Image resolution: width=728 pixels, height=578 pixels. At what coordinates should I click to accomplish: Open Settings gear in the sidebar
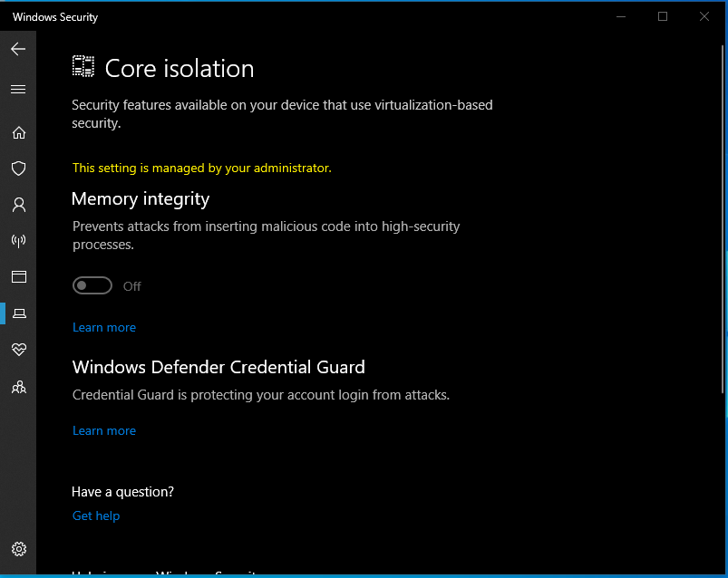[18, 549]
